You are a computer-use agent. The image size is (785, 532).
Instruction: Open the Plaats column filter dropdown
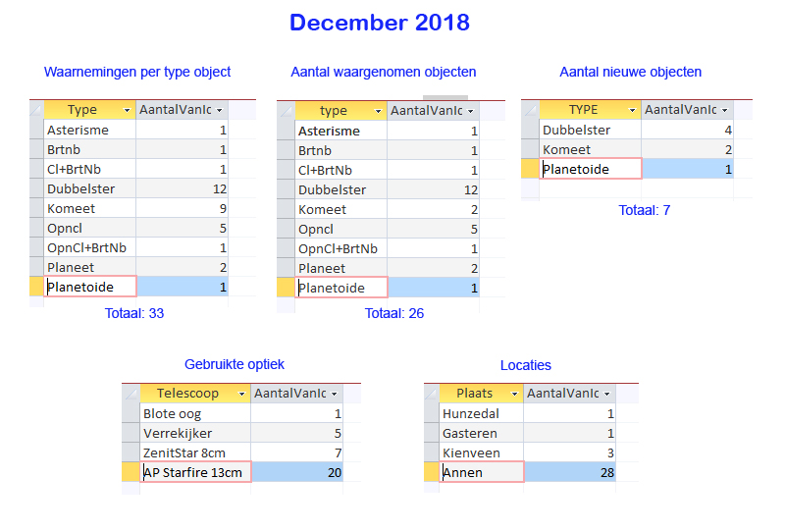click(x=514, y=395)
